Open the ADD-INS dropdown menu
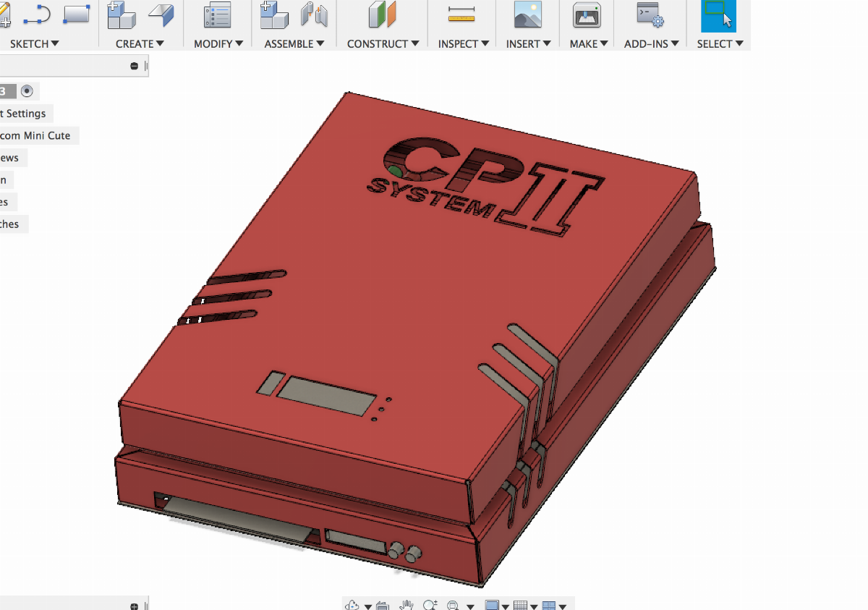This screenshot has width=868, height=610. pos(652,44)
